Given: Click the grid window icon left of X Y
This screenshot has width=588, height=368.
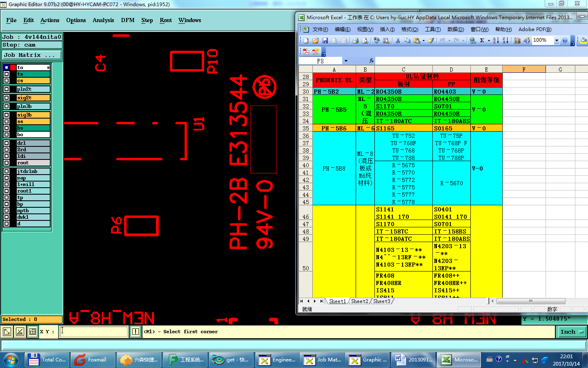Looking at the screenshot, I should [x=33, y=332].
